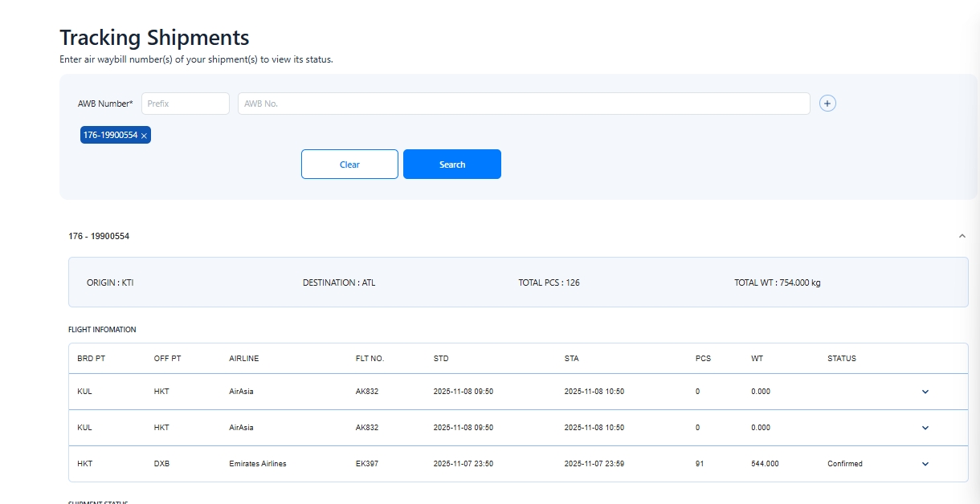
Task: Expand the first AirAsia AK832 row chevron
Action: (x=925, y=392)
